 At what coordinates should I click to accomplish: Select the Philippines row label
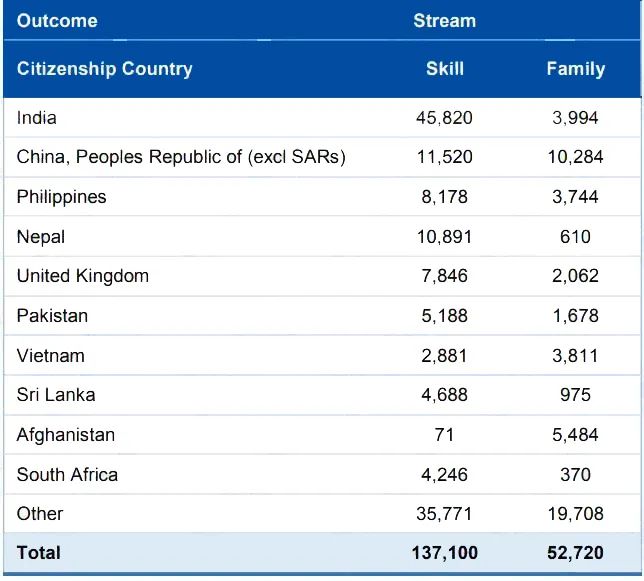coord(62,197)
